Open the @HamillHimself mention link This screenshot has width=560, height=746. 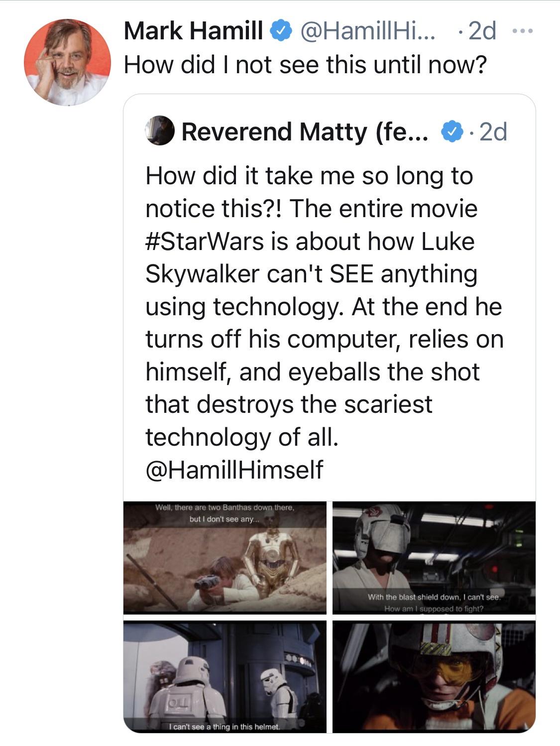coord(234,469)
